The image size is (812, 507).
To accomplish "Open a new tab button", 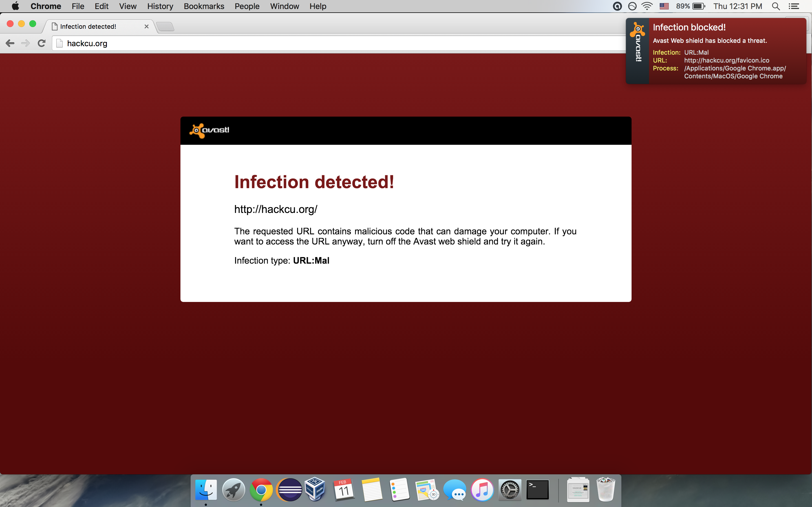I will tap(165, 26).
